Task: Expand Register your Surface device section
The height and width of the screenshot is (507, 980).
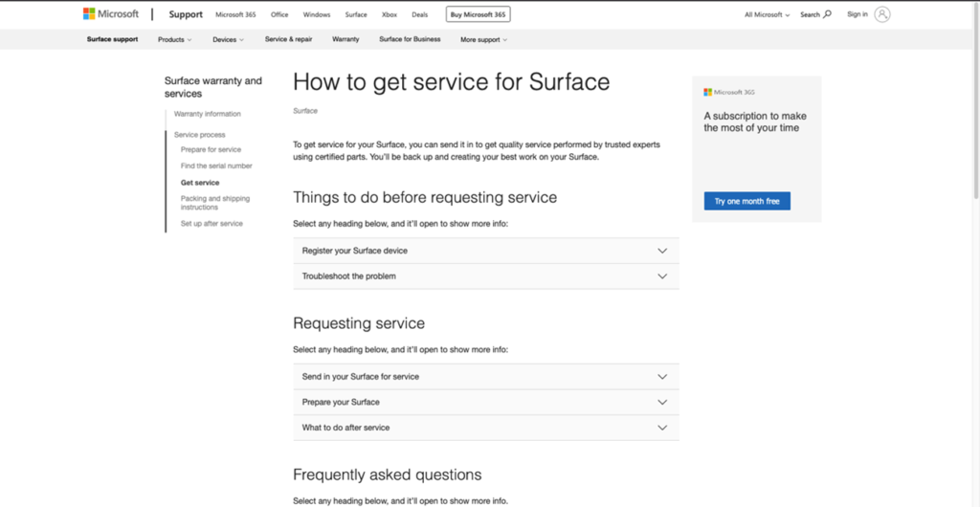Action: click(486, 251)
